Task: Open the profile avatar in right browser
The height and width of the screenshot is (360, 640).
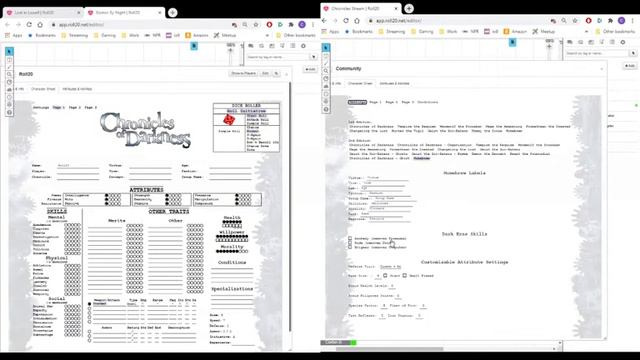Action: coord(621,20)
